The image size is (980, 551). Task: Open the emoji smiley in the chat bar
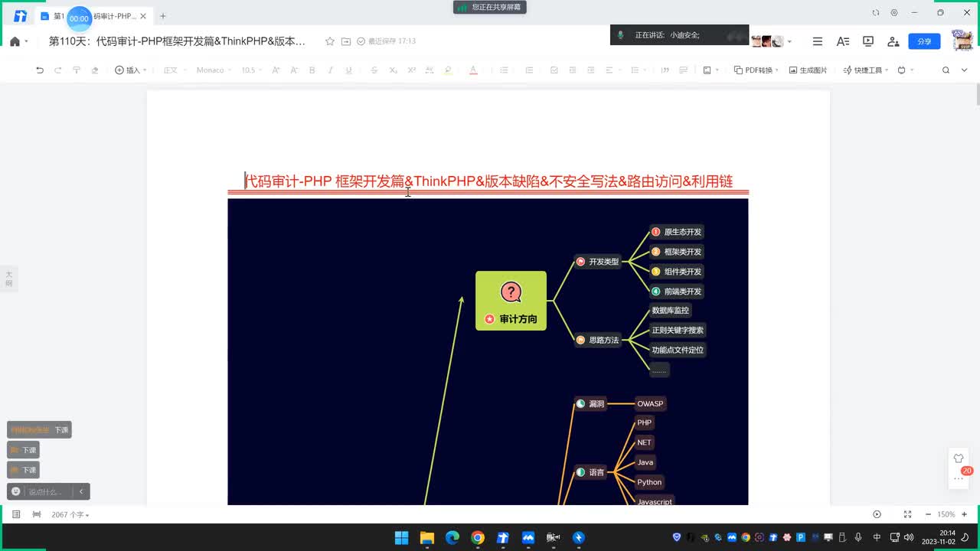click(15, 491)
